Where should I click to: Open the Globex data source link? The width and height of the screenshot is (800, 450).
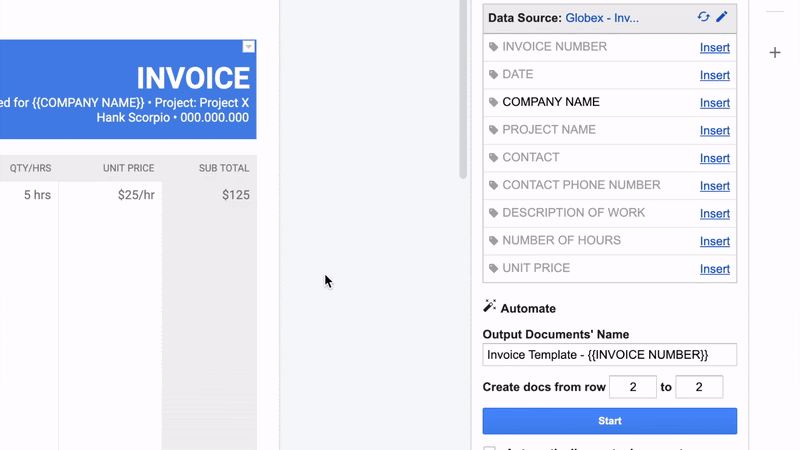[602, 18]
